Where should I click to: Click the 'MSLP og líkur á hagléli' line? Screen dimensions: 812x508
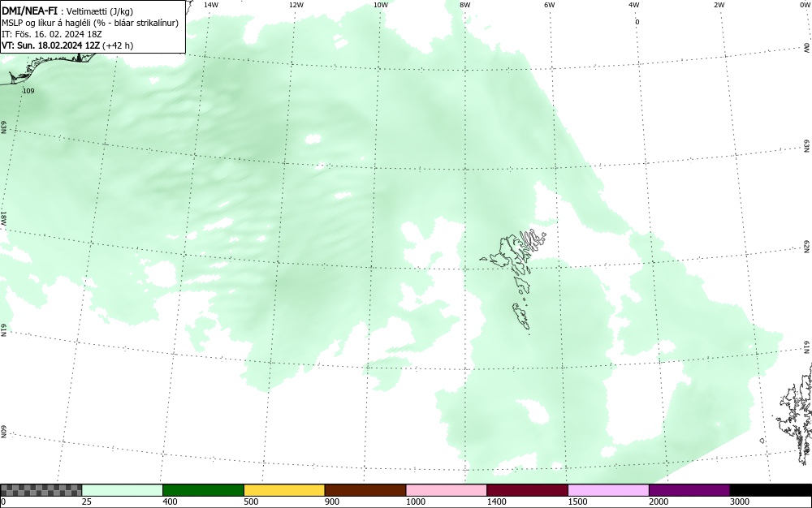pos(90,23)
